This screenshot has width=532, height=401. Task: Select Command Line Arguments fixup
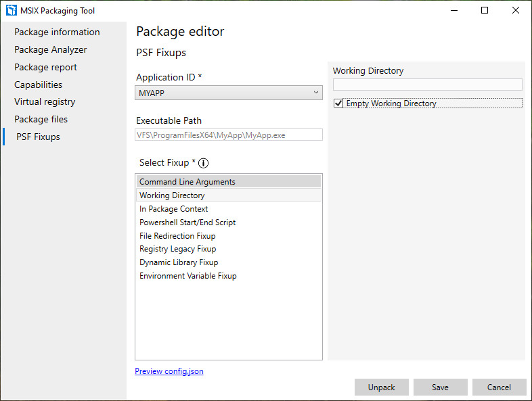229,182
